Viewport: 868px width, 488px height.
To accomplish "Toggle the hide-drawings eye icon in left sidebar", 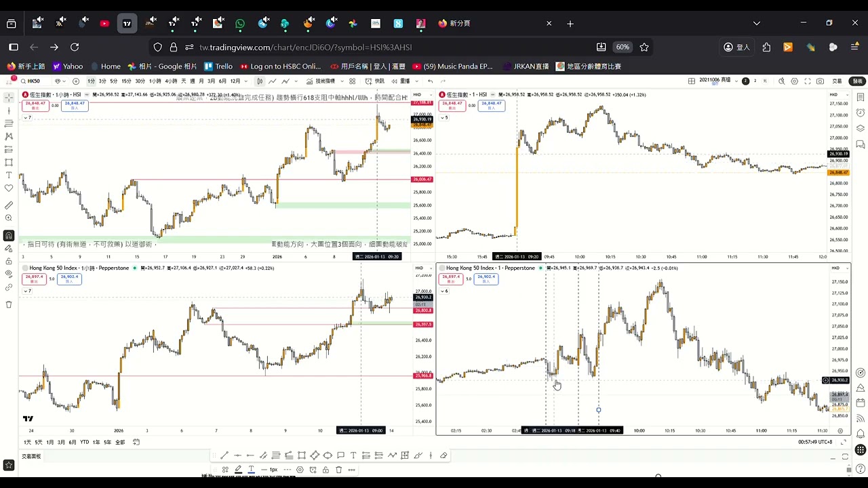I will click(x=9, y=274).
